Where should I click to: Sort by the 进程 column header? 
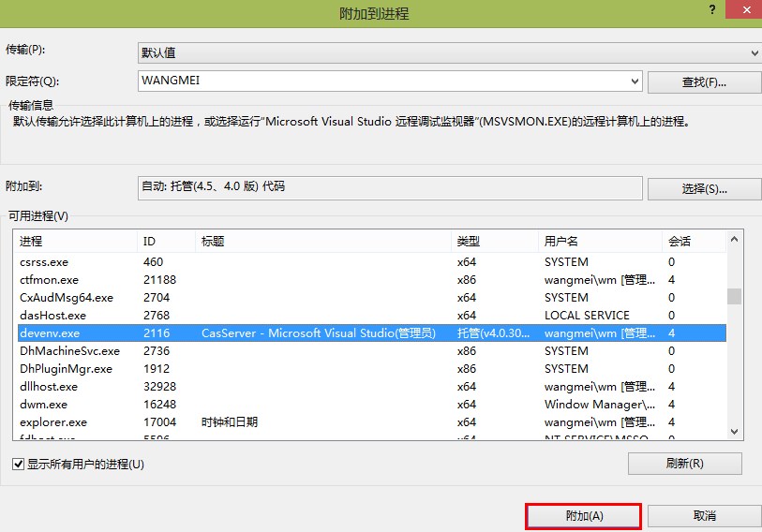(75, 241)
